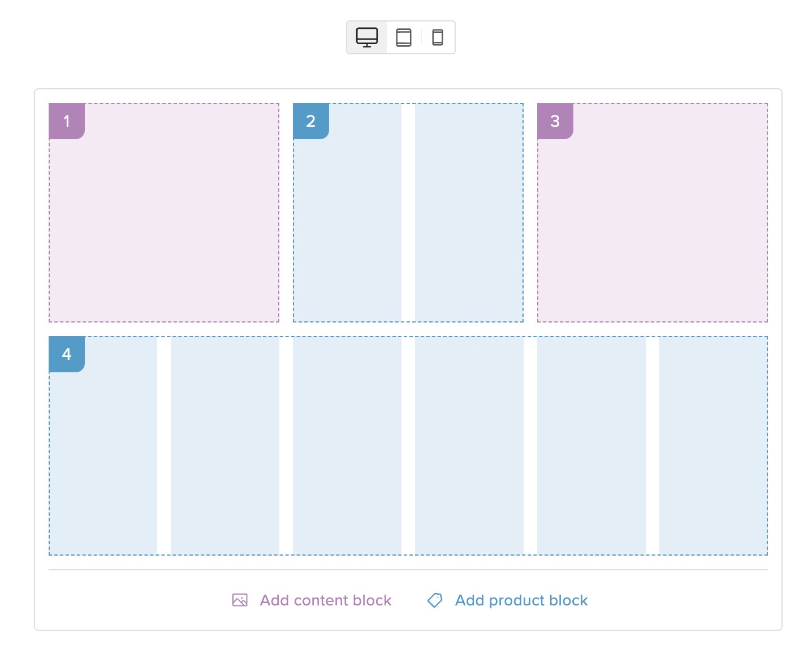This screenshot has width=812, height=645.
Task: Switch to mobile phone preview icon
Action: 437,37
